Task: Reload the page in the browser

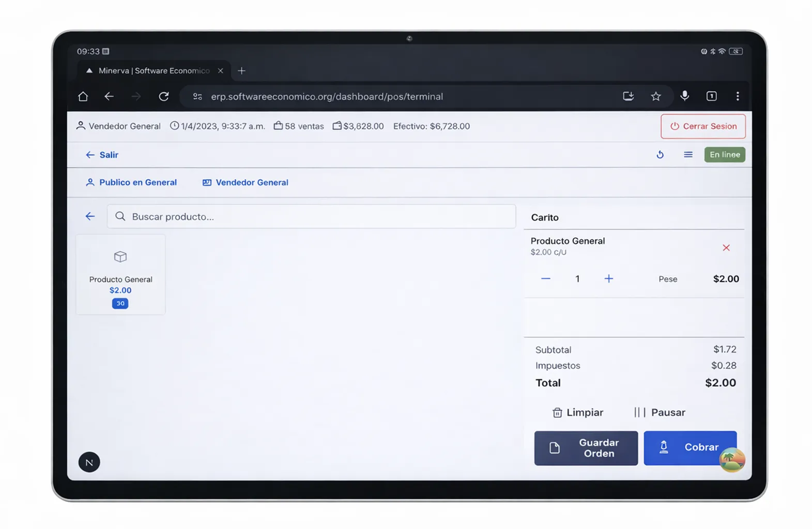Action: tap(164, 97)
